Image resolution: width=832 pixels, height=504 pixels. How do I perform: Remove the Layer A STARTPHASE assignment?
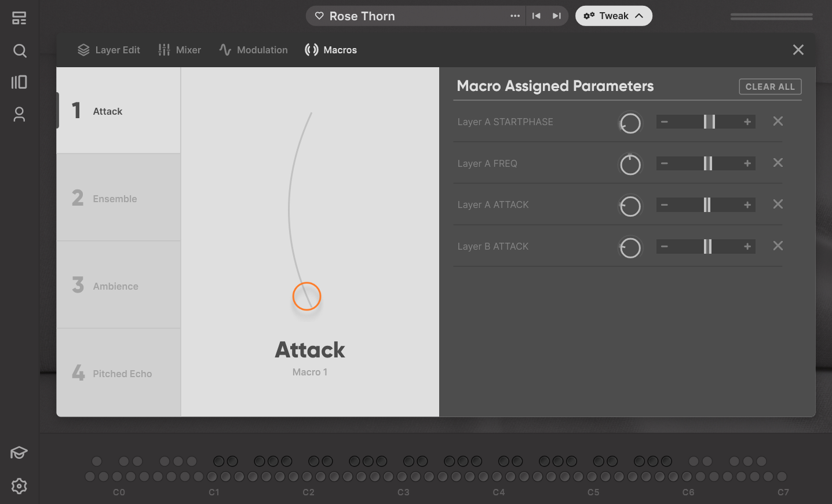[778, 121]
